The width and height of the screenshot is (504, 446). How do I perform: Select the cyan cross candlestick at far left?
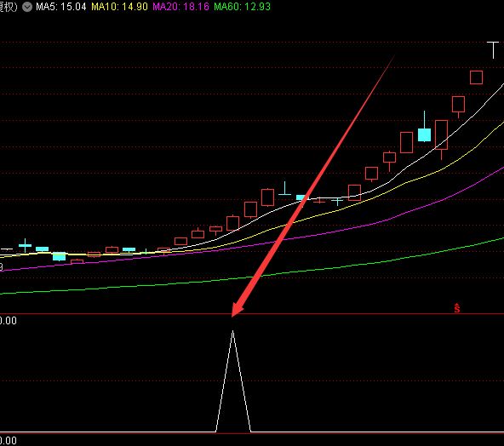coord(25,245)
